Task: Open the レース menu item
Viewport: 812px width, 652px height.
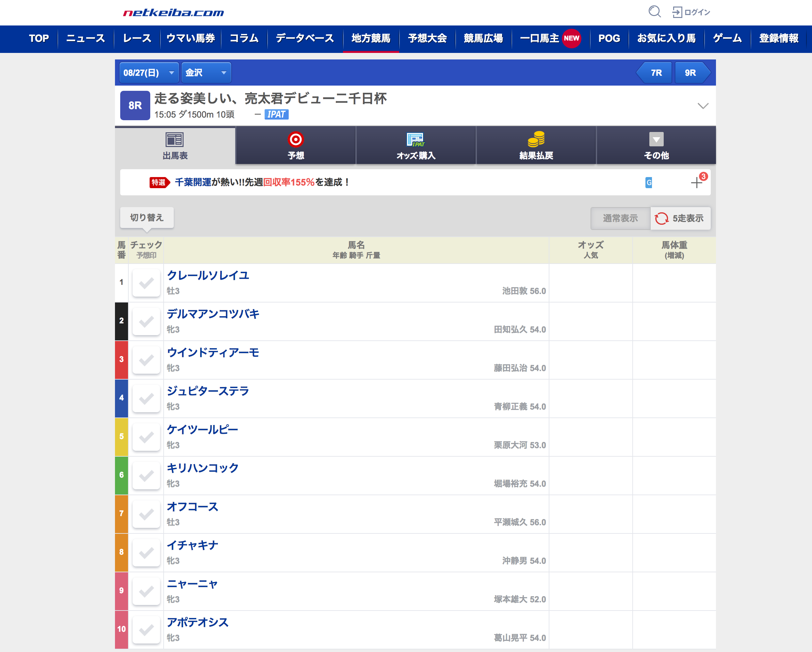Action: tap(137, 39)
